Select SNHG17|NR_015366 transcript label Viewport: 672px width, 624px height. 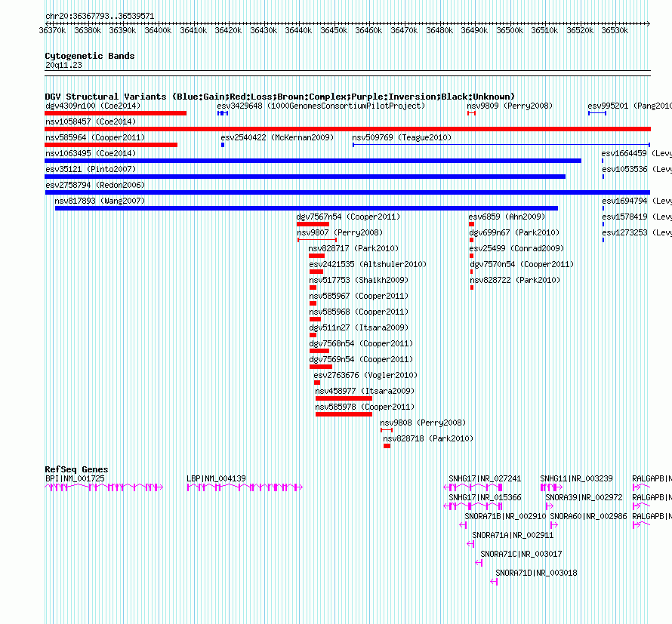coord(485,497)
